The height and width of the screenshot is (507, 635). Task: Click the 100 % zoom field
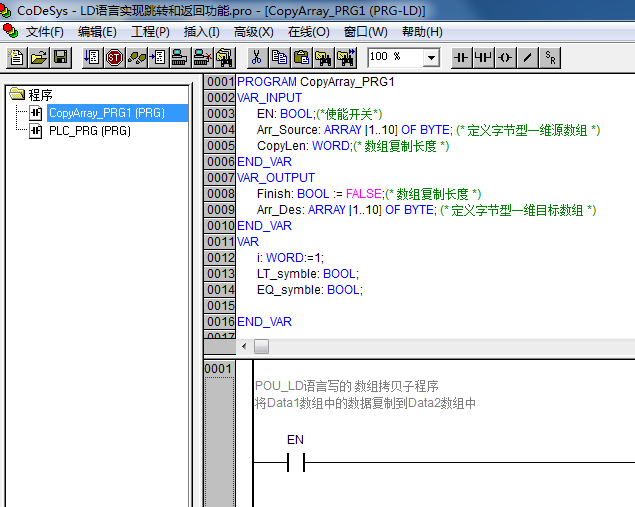[x=395, y=58]
